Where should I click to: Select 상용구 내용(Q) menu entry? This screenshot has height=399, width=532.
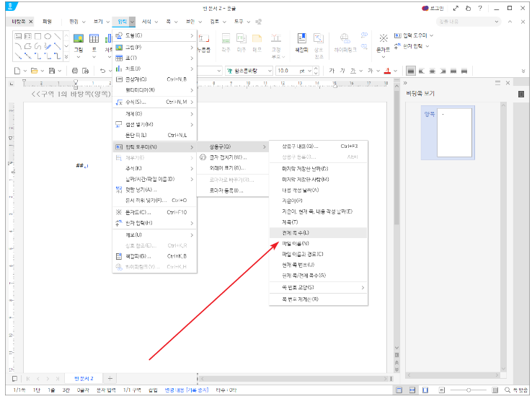coord(318,146)
